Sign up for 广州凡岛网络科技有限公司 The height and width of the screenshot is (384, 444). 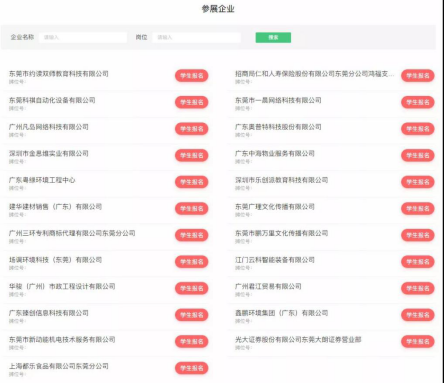pos(192,129)
